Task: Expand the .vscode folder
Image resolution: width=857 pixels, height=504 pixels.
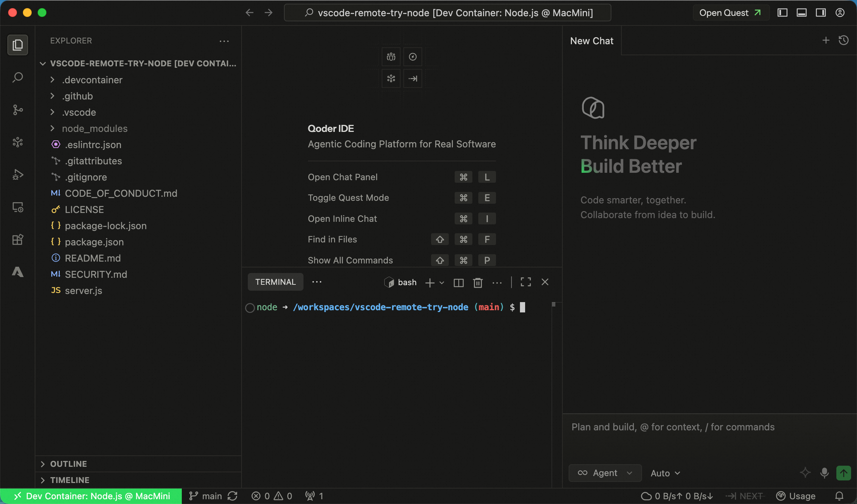Action: point(138,112)
